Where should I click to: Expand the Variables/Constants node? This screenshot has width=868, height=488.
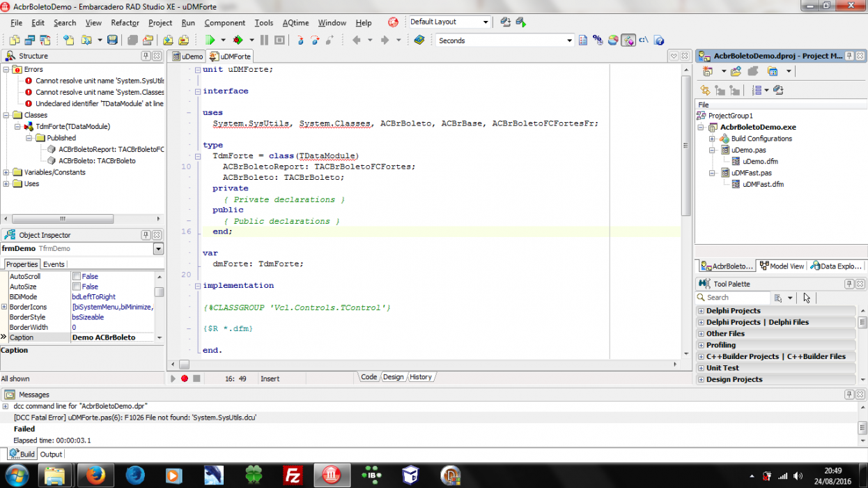(x=6, y=172)
